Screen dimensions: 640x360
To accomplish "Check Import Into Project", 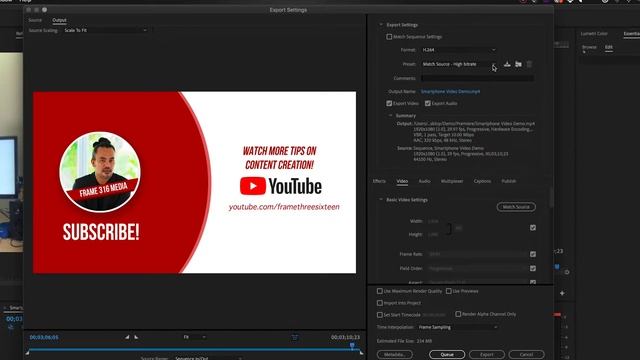I will coord(380,303).
